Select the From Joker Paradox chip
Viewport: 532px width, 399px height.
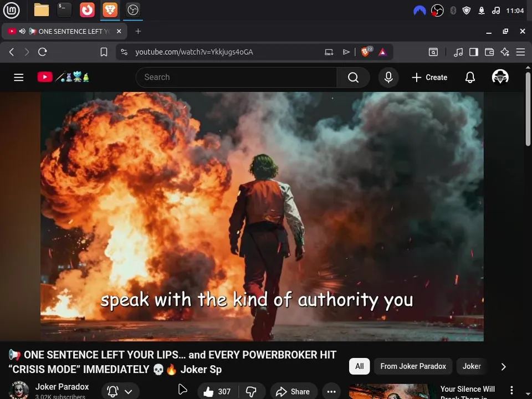coord(413,366)
